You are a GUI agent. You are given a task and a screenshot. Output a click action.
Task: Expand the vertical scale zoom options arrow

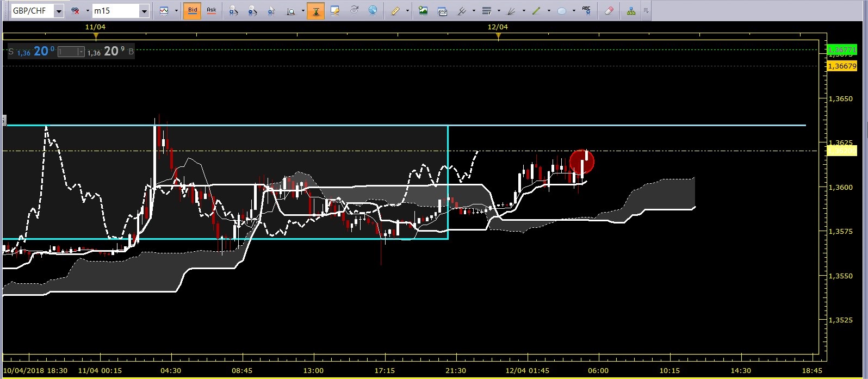[303, 11]
